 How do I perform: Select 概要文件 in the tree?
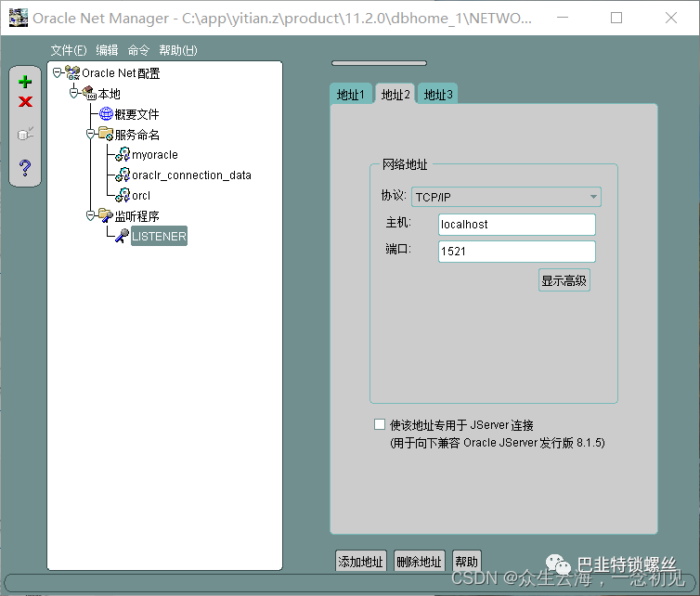136,114
